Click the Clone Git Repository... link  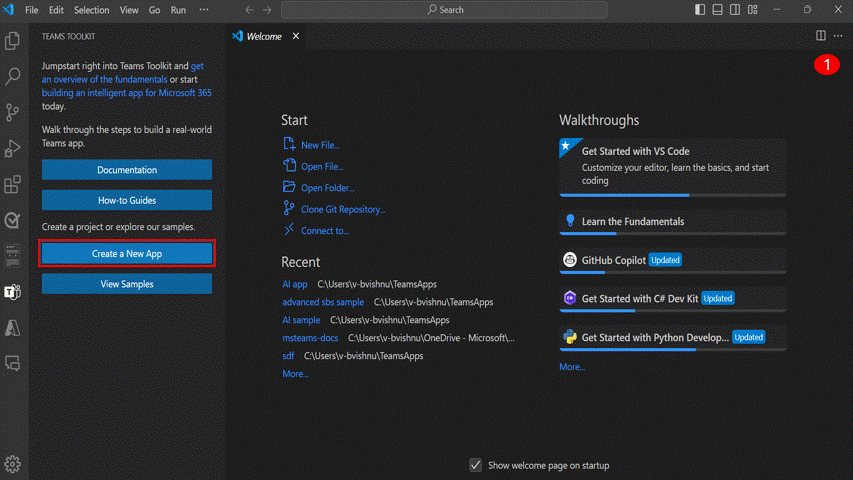pyautogui.click(x=343, y=210)
